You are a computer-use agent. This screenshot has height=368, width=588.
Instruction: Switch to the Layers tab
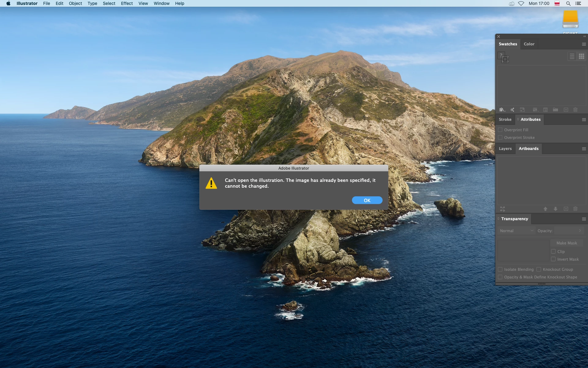pyautogui.click(x=505, y=148)
